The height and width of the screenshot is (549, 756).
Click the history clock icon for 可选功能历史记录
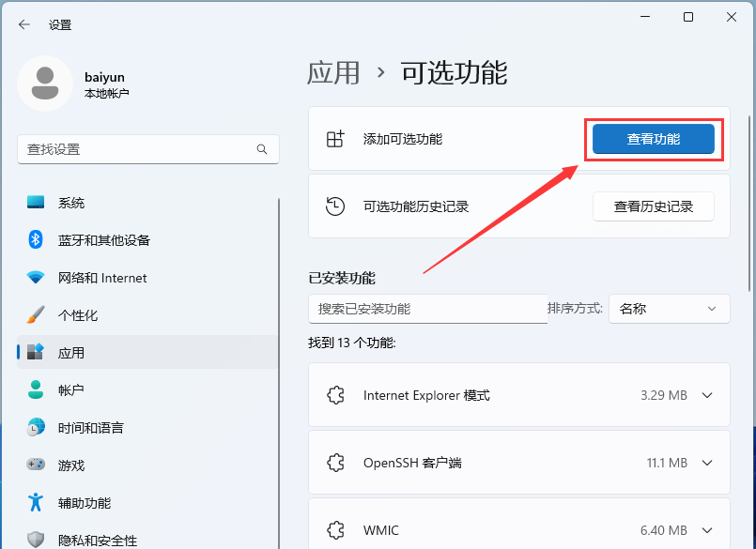(x=335, y=206)
